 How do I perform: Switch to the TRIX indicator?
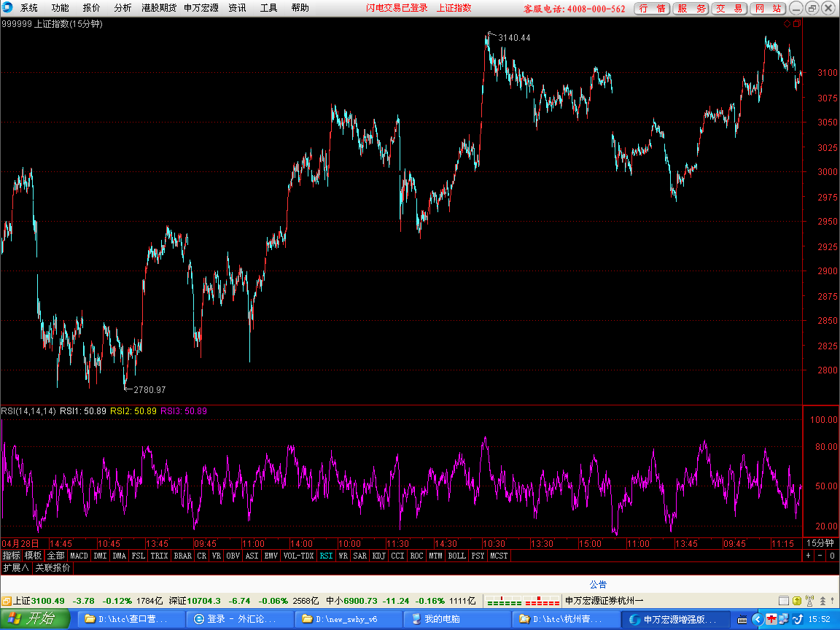pyautogui.click(x=159, y=556)
